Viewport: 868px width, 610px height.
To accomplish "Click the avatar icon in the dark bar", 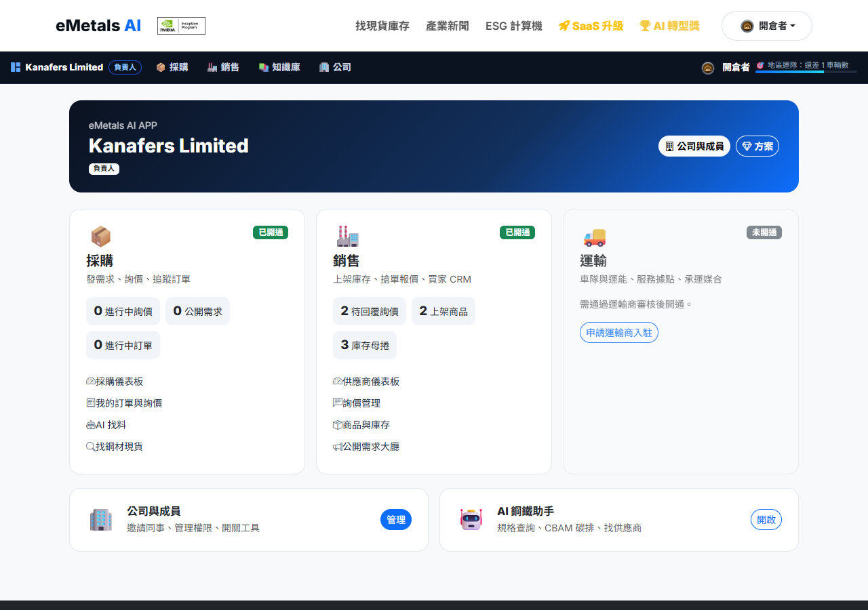I will point(708,68).
